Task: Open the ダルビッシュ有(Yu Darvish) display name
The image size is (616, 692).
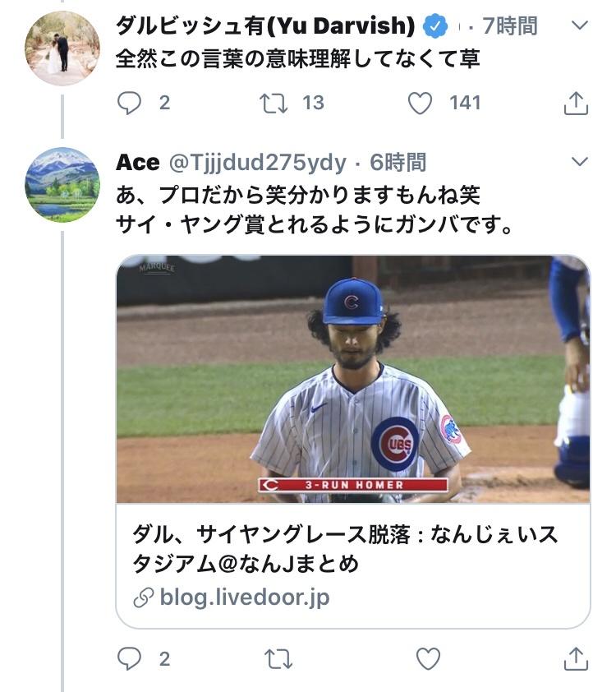Action: click(x=265, y=26)
